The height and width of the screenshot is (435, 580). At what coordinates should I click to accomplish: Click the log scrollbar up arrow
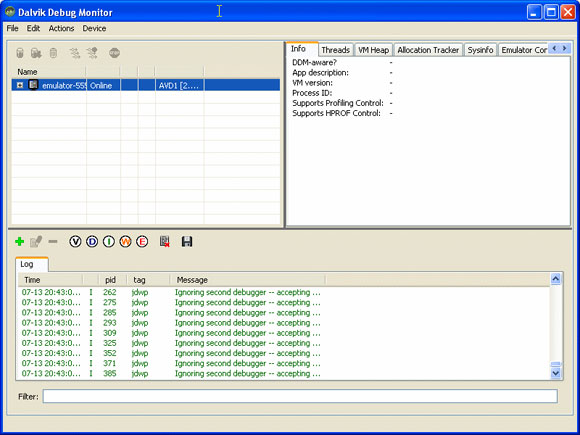[x=556, y=279]
